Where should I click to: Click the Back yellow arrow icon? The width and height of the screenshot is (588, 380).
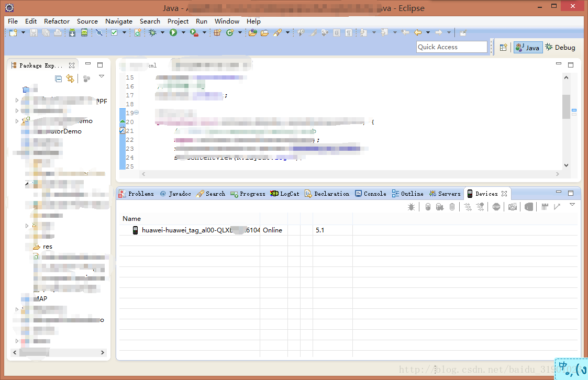(418, 33)
